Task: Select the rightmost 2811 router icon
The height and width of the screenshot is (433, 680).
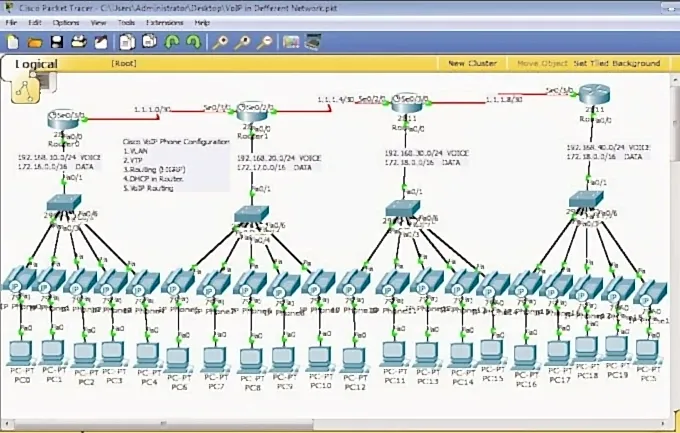Action: click(595, 95)
